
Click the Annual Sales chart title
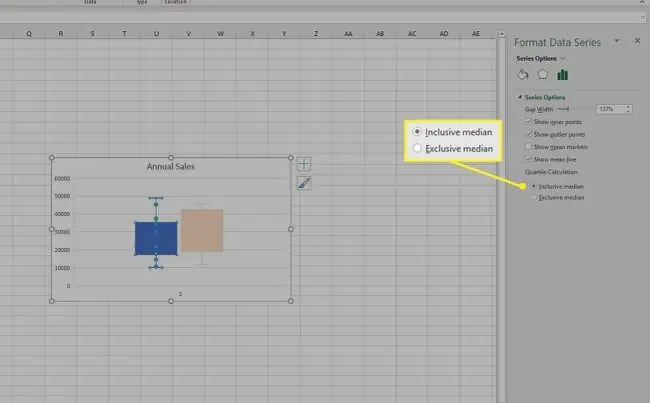coord(171,167)
